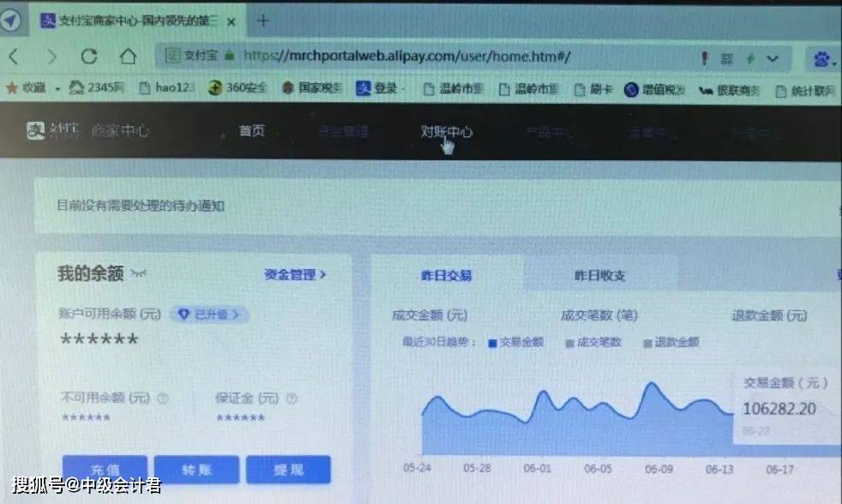Toggle 退款金额 legend series
The height and width of the screenshot is (504, 842).
[671, 343]
